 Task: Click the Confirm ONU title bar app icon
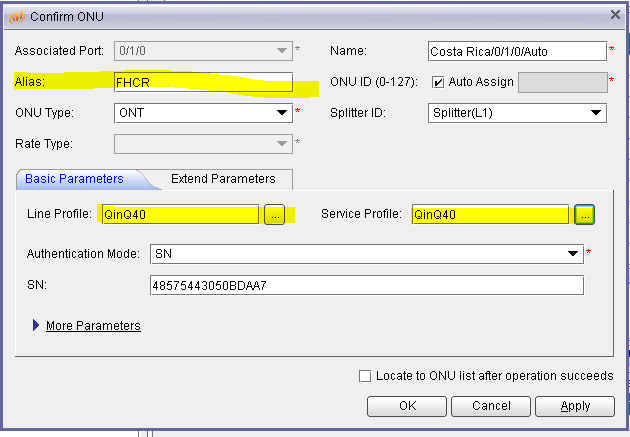tap(16, 16)
